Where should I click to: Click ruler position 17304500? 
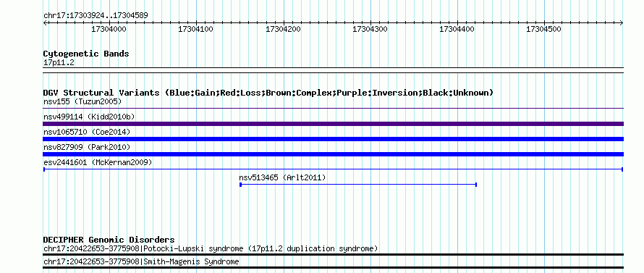[544, 30]
